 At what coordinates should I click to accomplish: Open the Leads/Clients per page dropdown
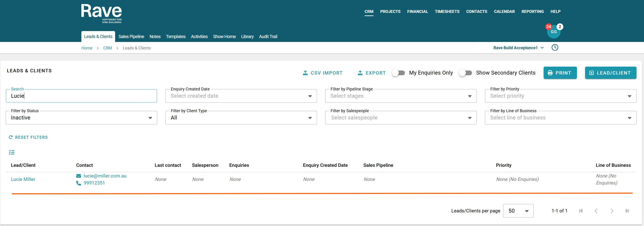click(x=518, y=211)
